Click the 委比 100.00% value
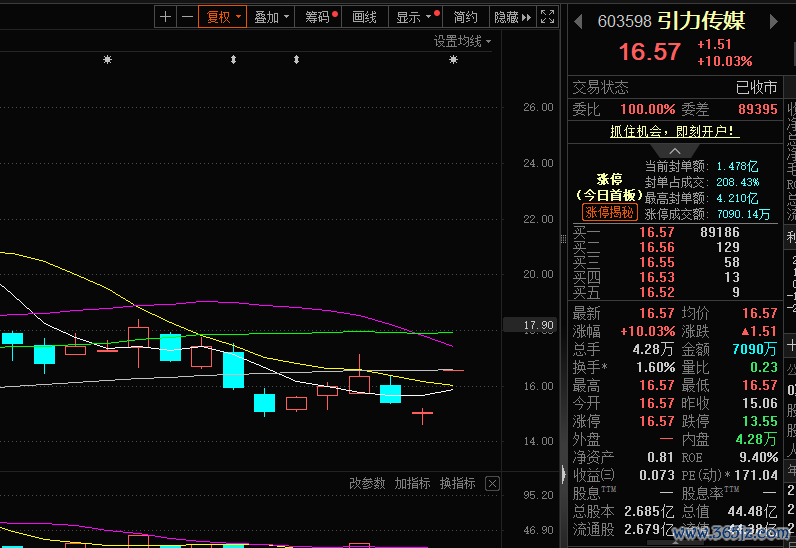 click(x=648, y=110)
